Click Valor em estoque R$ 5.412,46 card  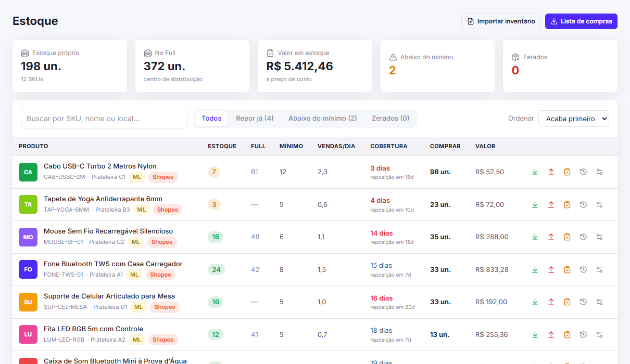pyautogui.click(x=315, y=66)
